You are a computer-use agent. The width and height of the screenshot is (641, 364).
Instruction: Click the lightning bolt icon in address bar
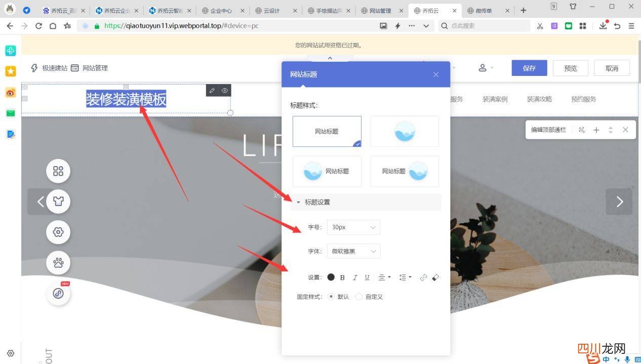[397, 26]
